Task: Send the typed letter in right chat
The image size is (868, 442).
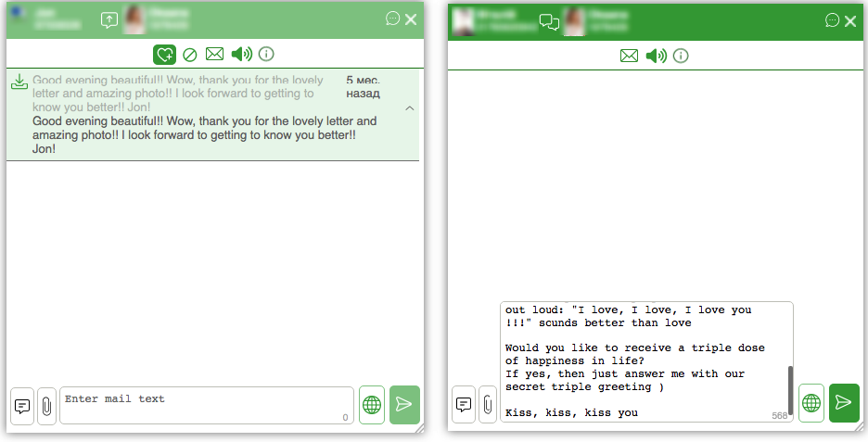Action: pyautogui.click(x=844, y=402)
